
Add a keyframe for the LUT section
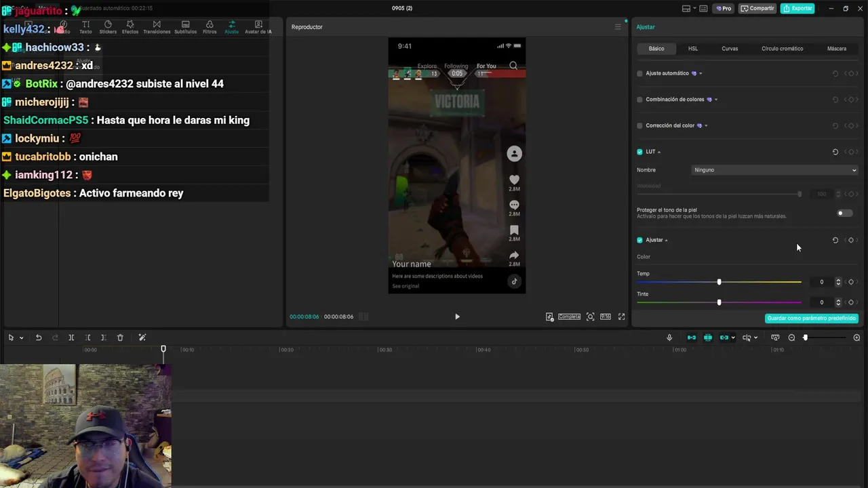851,152
